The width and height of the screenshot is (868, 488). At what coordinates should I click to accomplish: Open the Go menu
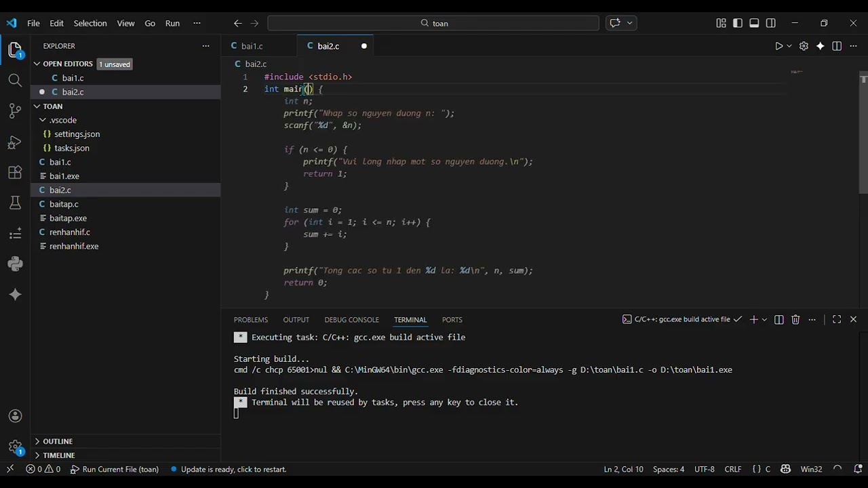point(150,23)
